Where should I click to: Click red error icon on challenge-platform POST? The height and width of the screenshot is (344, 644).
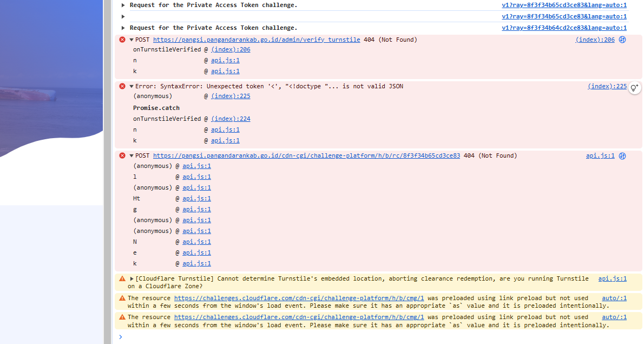tap(122, 155)
